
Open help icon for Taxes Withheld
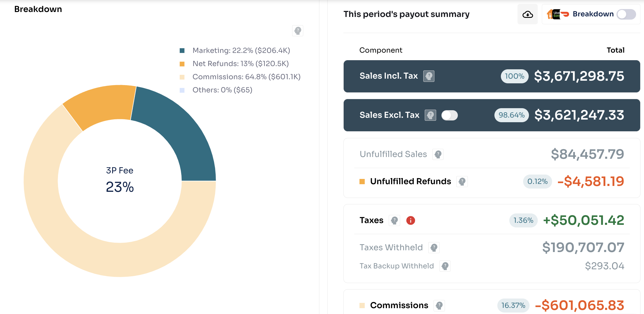pyautogui.click(x=434, y=248)
